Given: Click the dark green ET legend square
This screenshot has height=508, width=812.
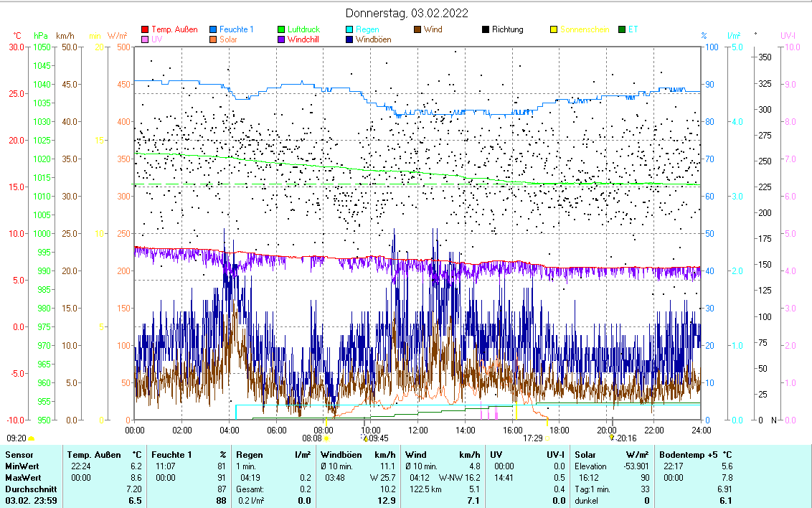Looking at the screenshot, I should pos(622,30).
